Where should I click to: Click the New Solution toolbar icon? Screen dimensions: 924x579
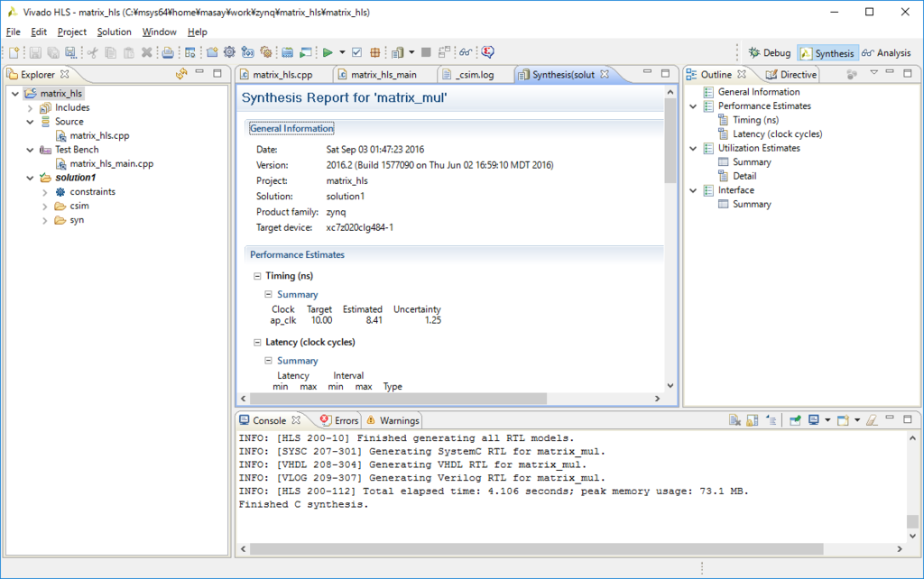(x=247, y=52)
